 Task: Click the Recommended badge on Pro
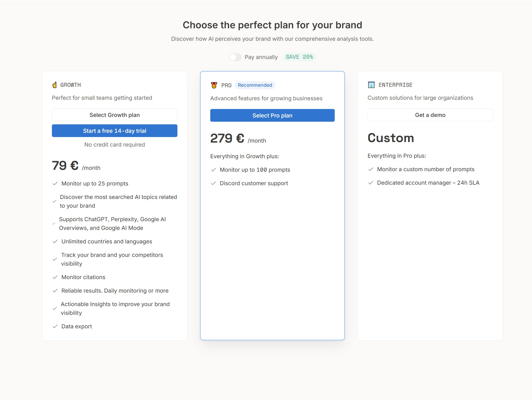255,85
